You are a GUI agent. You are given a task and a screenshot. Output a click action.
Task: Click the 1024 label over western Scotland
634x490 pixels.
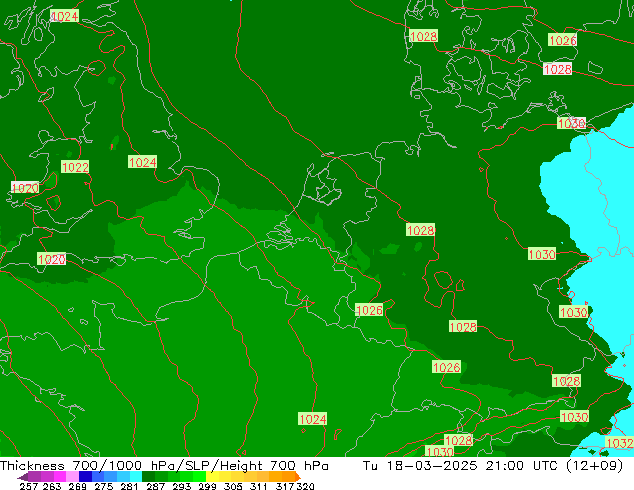[64, 16]
